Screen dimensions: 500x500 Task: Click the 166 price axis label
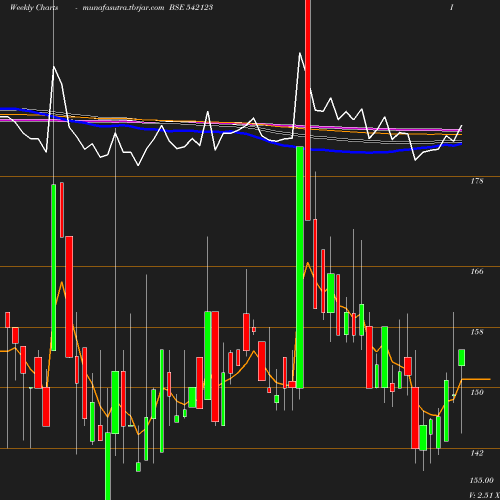(477, 271)
